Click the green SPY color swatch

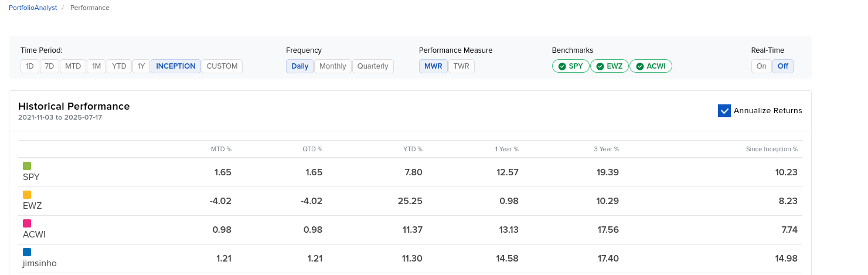coord(27,166)
